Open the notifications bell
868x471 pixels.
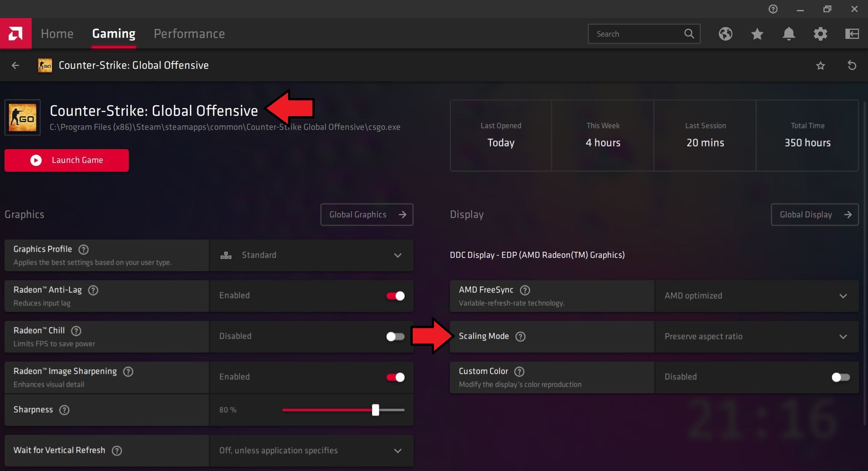pos(789,34)
